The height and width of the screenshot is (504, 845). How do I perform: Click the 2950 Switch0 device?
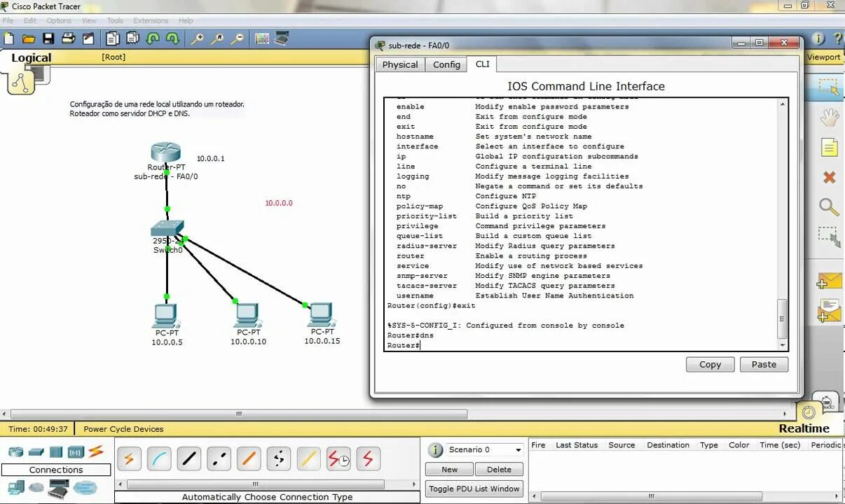click(167, 229)
